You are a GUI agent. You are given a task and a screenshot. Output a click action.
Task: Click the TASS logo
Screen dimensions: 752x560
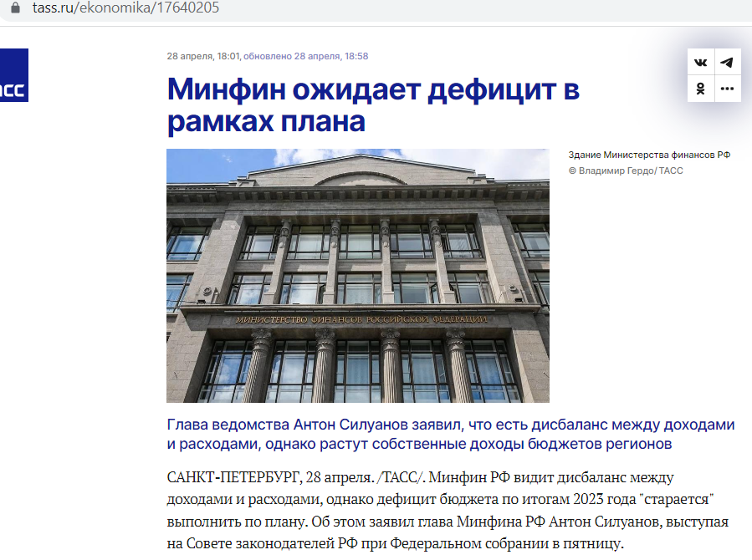pos(14,75)
